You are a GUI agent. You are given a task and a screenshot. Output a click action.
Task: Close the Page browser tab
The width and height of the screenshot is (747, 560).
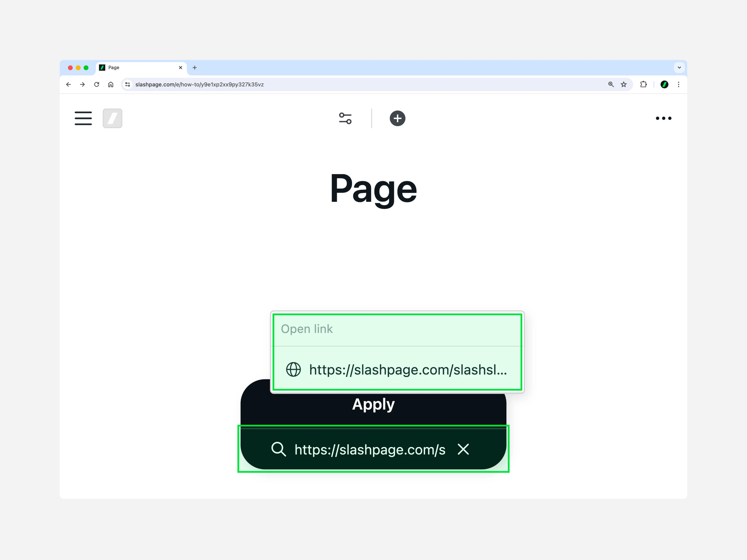[181, 67]
